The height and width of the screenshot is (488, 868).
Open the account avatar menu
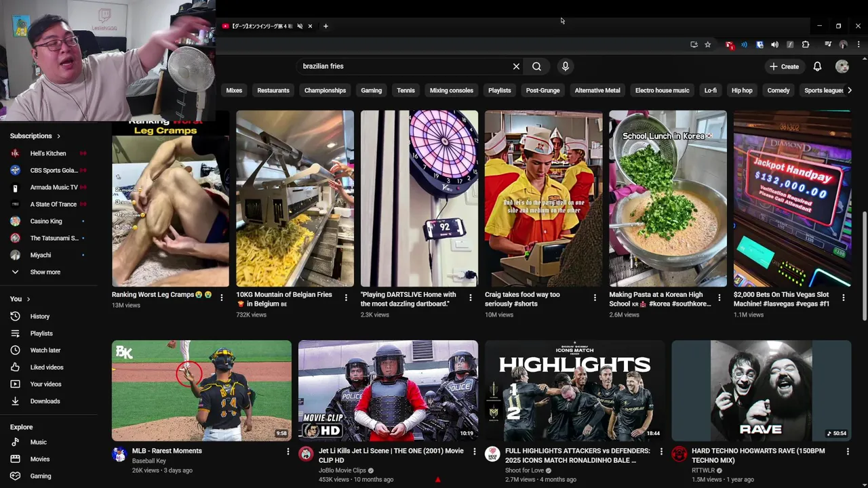tap(842, 66)
